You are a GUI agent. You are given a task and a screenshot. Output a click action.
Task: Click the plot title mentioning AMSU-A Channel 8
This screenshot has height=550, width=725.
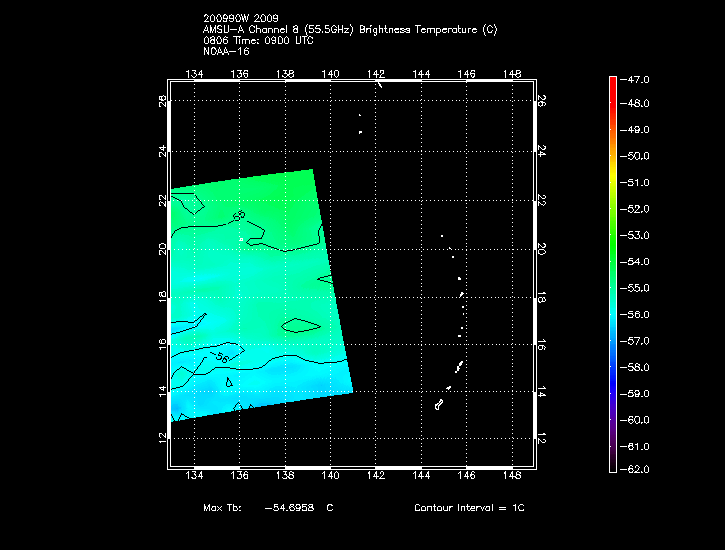(x=349, y=30)
